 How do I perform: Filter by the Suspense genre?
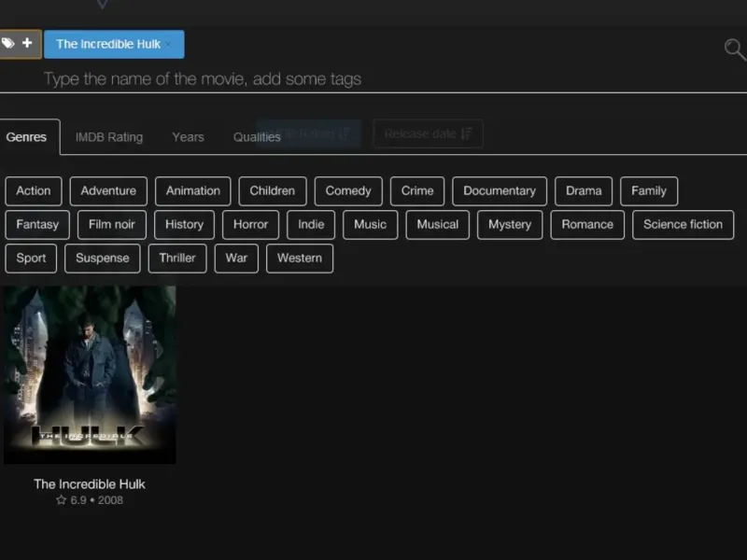(x=103, y=259)
